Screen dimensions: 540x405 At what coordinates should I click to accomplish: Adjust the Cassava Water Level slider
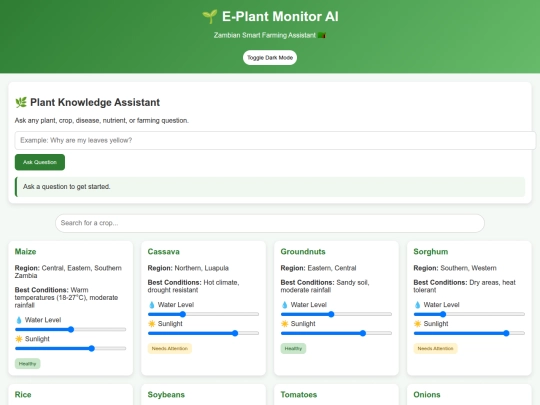tap(203, 314)
